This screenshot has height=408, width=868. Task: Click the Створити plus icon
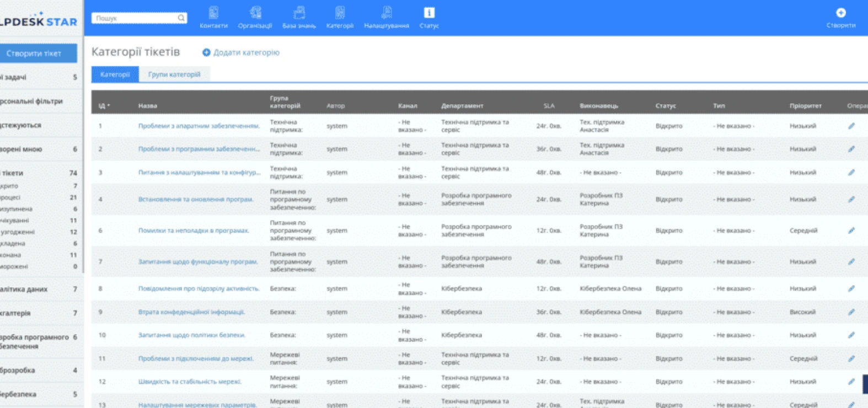pyautogui.click(x=841, y=13)
